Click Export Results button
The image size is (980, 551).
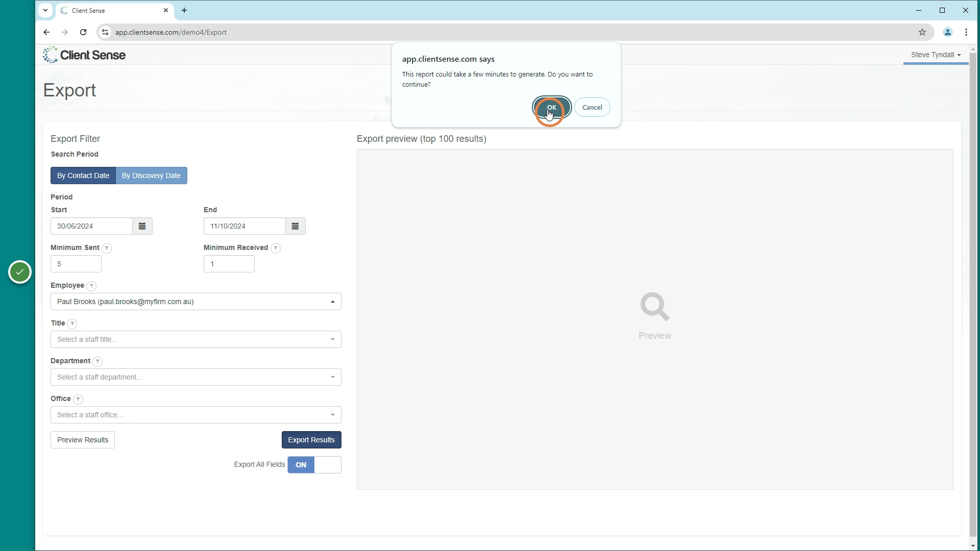pyautogui.click(x=311, y=440)
